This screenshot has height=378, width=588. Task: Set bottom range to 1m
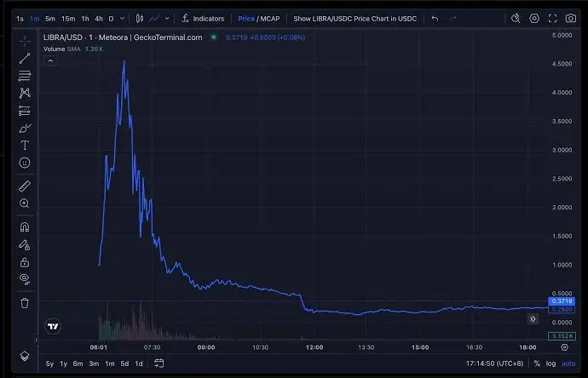click(x=109, y=364)
